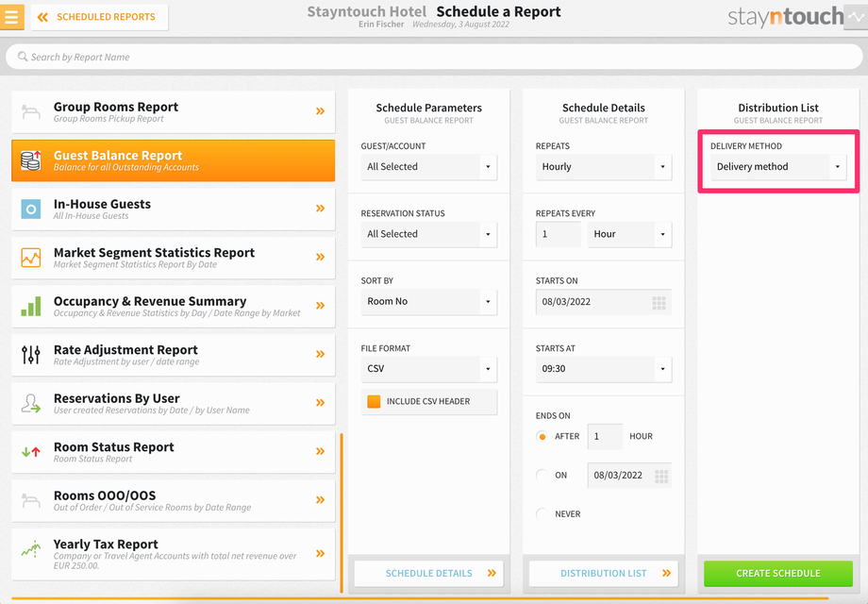Open the Delivery method dropdown
Image resolution: width=868 pixels, height=604 pixels.
[778, 167]
